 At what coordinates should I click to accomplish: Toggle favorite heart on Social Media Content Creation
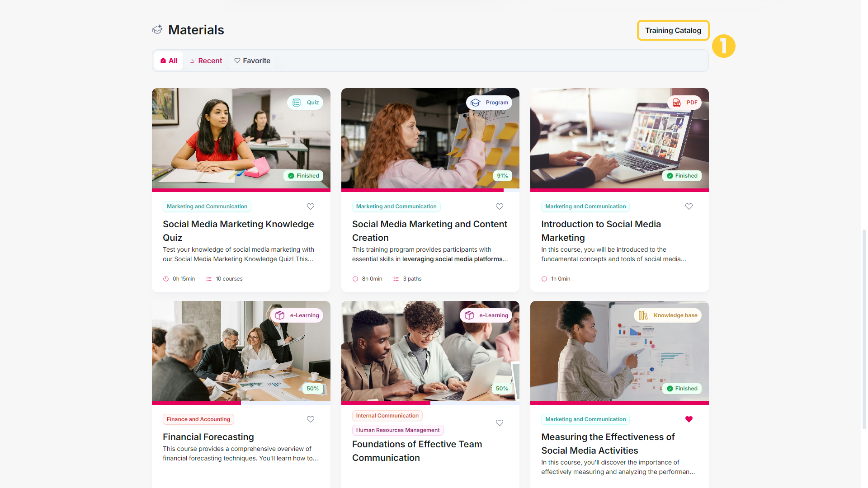click(x=500, y=206)
